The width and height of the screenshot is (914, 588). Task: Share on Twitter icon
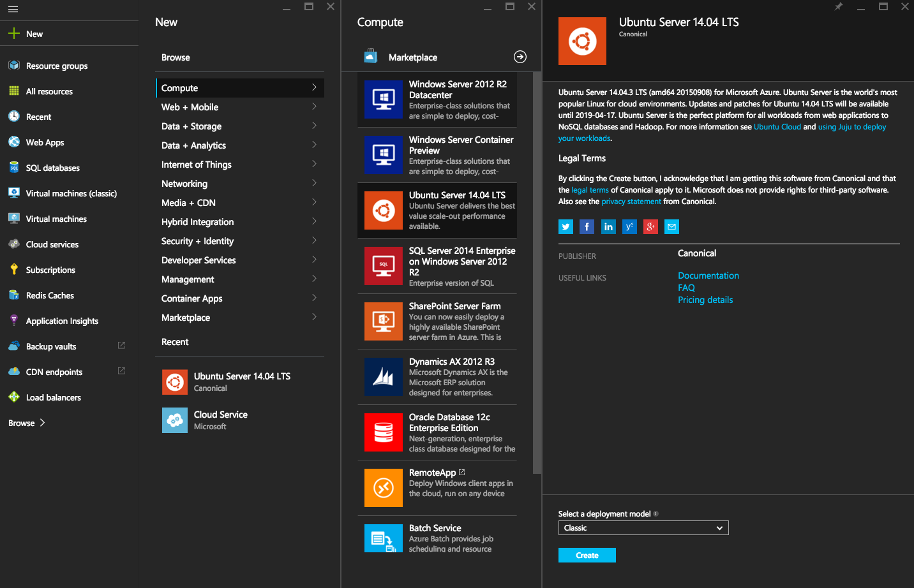click(566, 227)
